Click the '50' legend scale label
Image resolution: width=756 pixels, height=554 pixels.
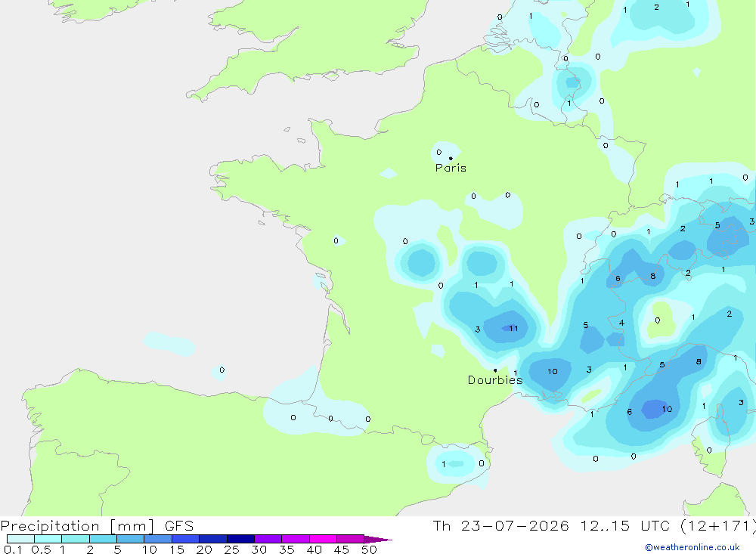[x=369, y=549]
